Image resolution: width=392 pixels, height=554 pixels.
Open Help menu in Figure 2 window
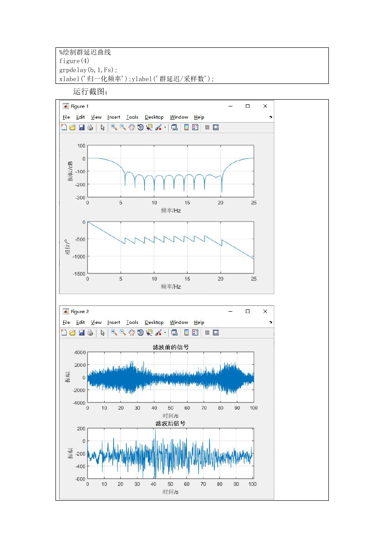coord(199,323)
